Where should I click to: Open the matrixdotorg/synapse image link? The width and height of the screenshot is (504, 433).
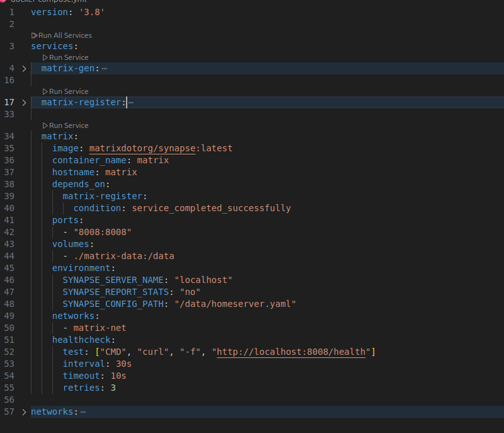pyautogui.click(x=142, y=149)
